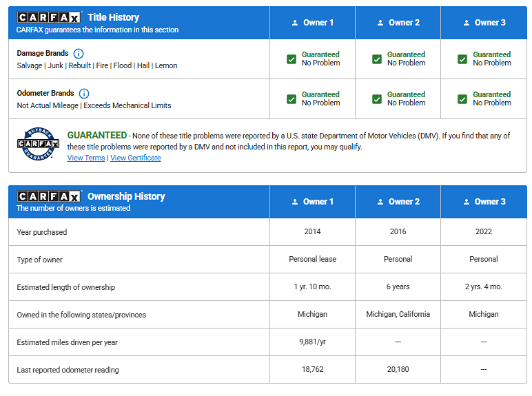Click year 2022 for Owner 3
Screen dimensions: 532x396
484,231
